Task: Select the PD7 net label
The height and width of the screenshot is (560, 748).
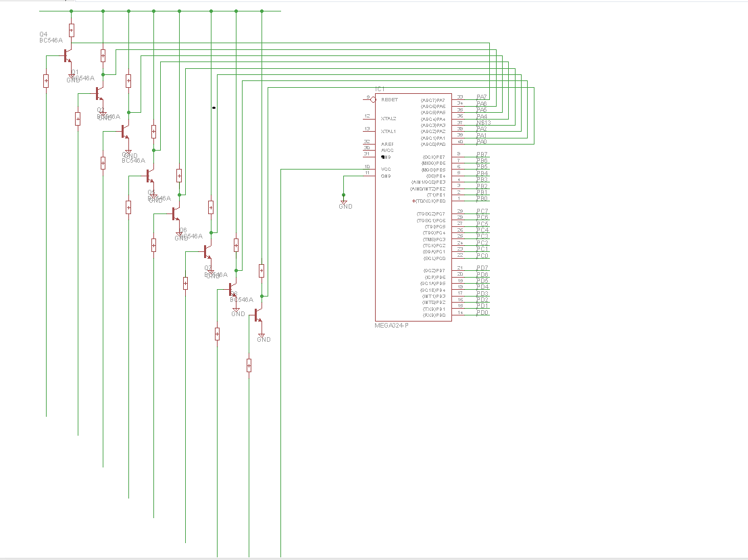Action: (482, 268)
